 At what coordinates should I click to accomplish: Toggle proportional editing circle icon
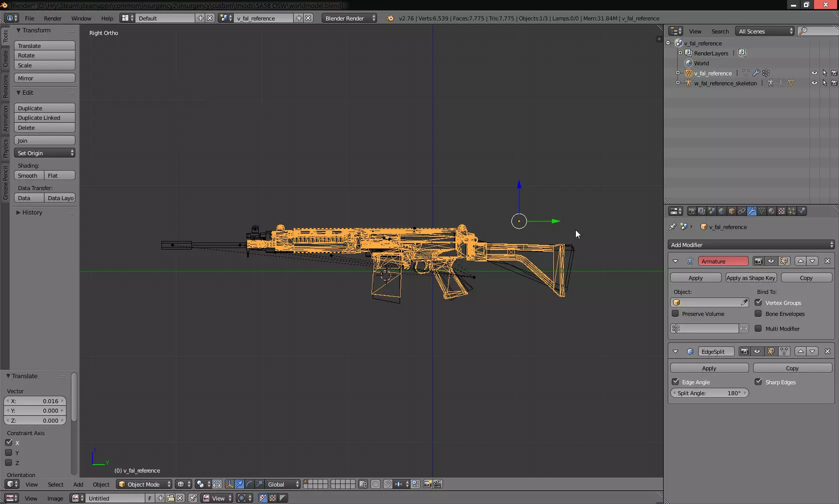click(376, 484)
